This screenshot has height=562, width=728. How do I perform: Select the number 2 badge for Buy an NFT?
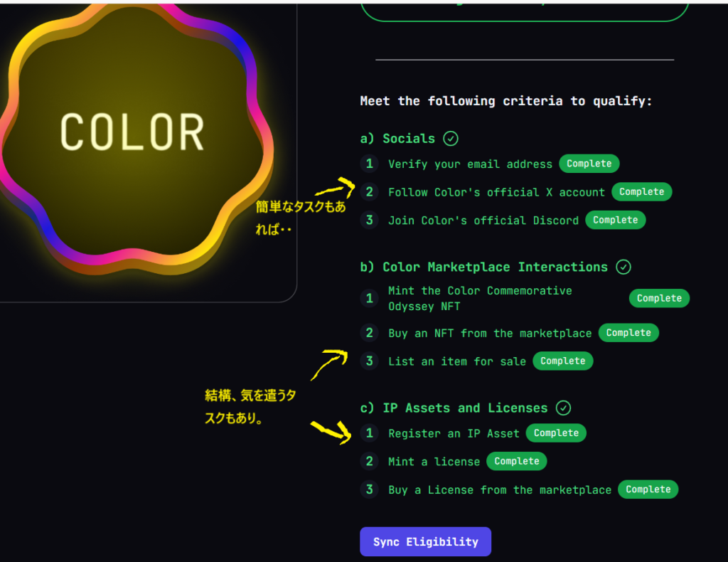pyautogui.click(x=370, y=333)
